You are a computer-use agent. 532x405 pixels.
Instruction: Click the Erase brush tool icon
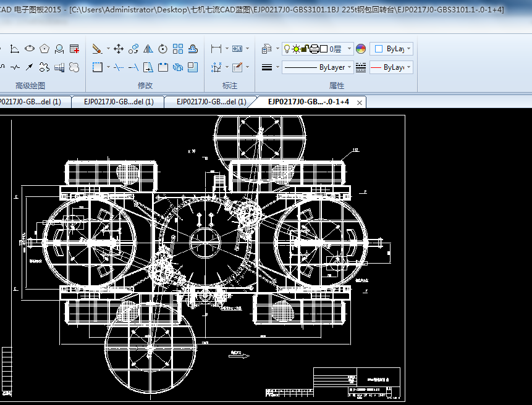click(97, 49)
